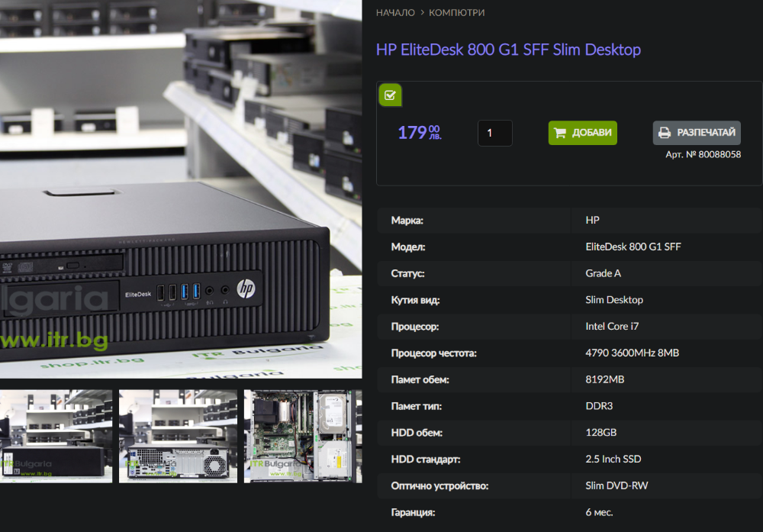
Task: Open КОМПЮТРИ breadcrumb category
Action: [456, 13]
